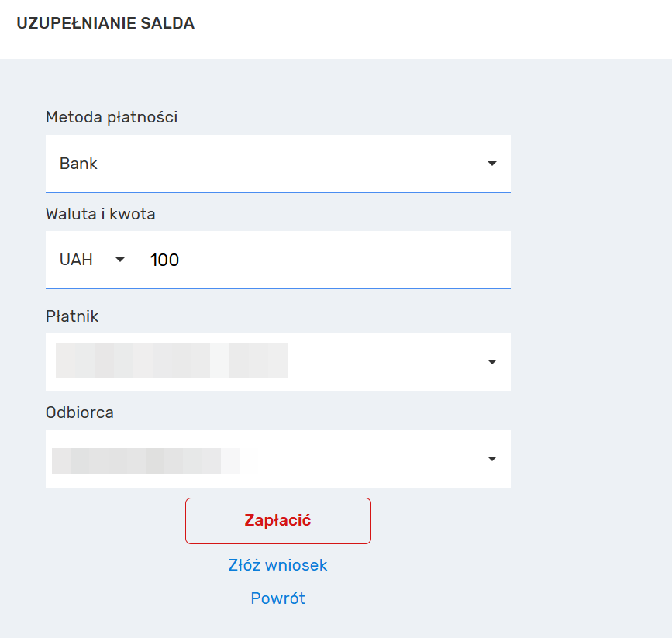This screenshot has width=672, height=638.
Task: Follow the Złóż wniosek link
Action: pos(277,565)
